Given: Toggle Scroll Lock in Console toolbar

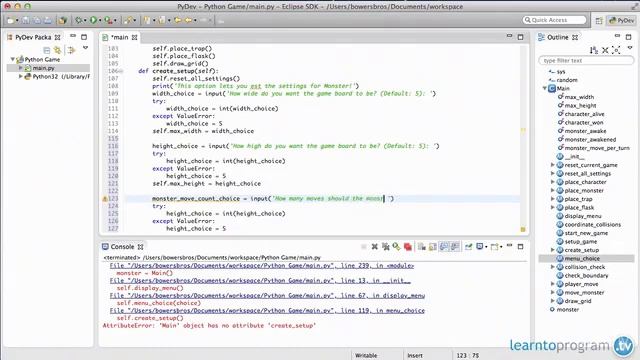Looking at the screenshot, I should pyautogui.click(x=433, y=247).
